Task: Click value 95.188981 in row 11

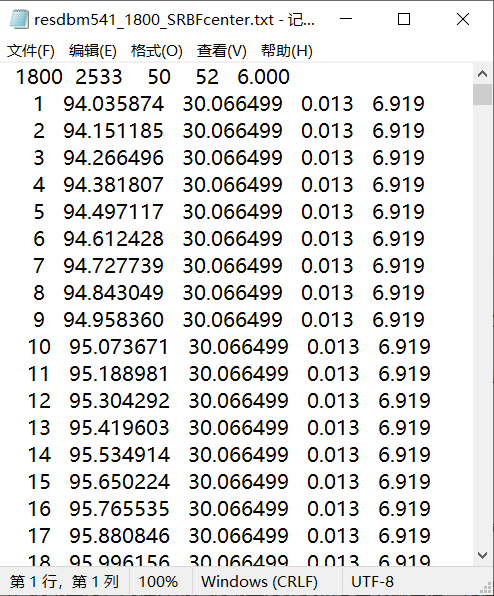Action: pyautogui.click(x=119, y=374)
